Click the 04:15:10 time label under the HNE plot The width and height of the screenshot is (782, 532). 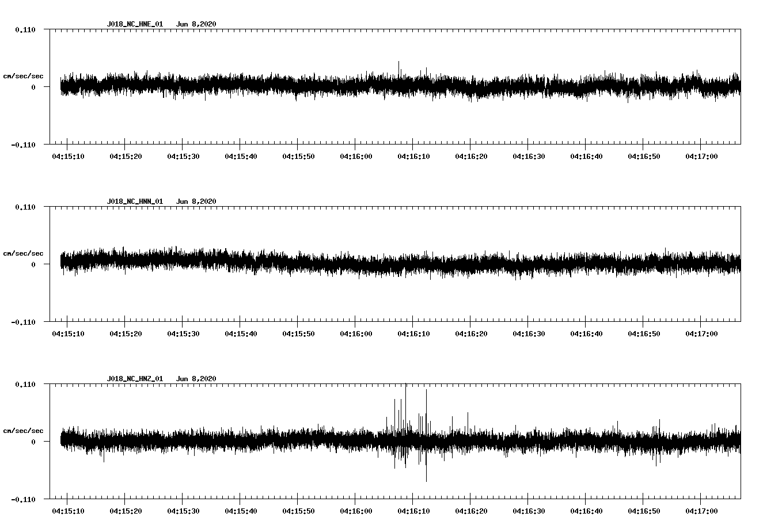pos(68,157)
